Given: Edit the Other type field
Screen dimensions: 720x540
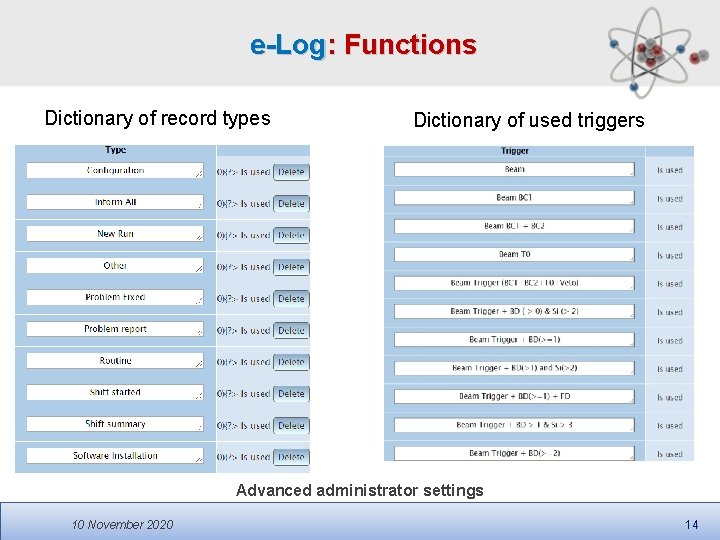Looking at the screenshot, I should pos(115,265).
